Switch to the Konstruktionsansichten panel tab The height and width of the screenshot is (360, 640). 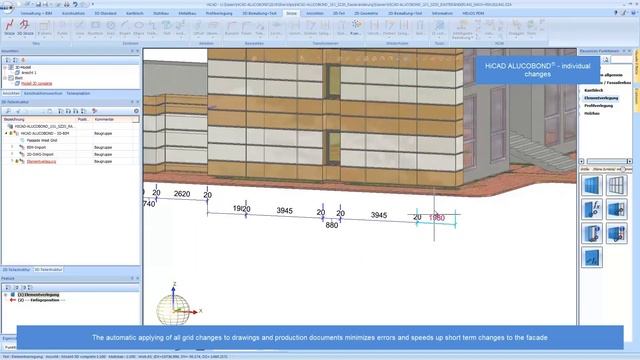tap(43, 93)
